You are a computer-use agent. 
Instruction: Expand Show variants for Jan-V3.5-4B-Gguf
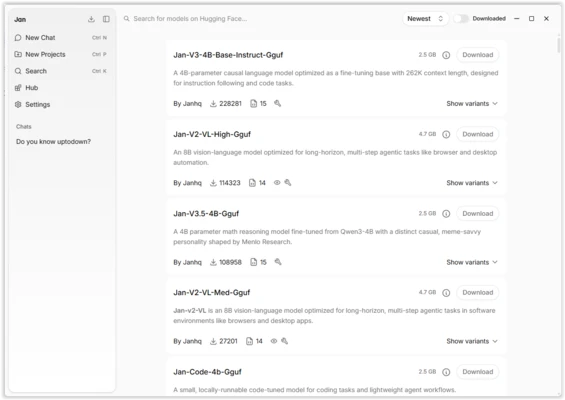(472, 262)
